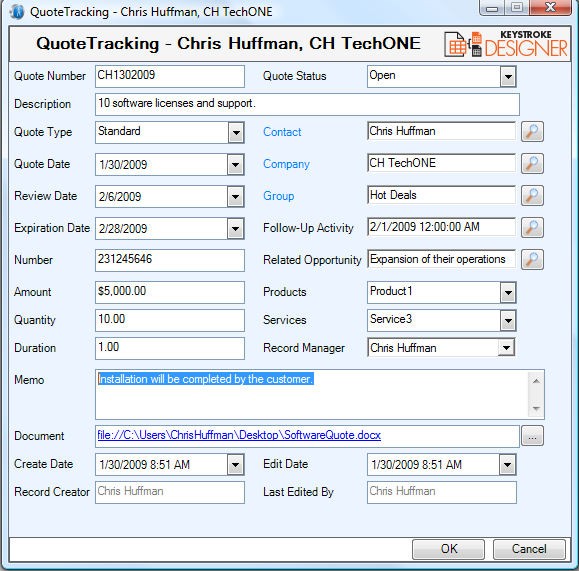Expand the Record Manager dropdown

(x=506, y=348)
